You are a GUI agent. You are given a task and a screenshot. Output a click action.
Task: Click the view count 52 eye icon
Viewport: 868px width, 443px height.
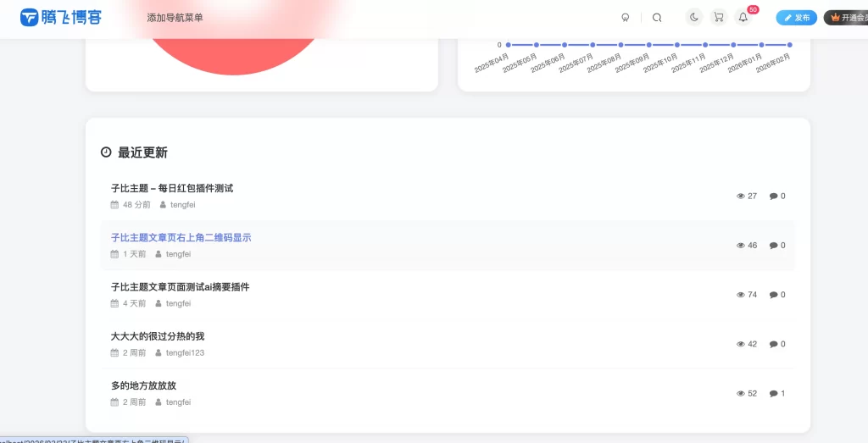(x=741, y=394)
